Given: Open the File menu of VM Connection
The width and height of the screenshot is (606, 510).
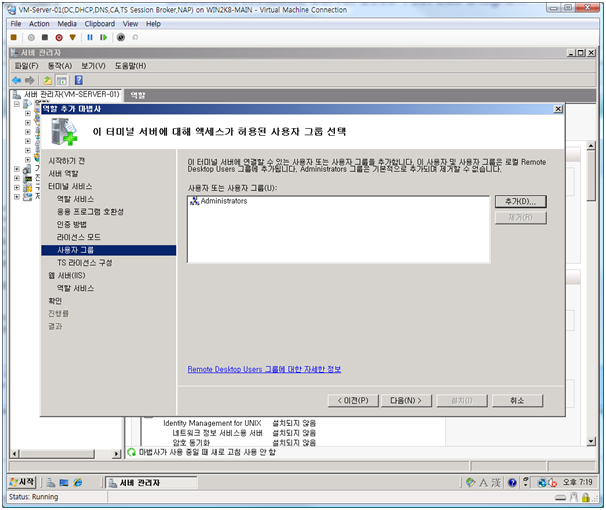Looking at the screenshot, I should (x=16, y=24).
